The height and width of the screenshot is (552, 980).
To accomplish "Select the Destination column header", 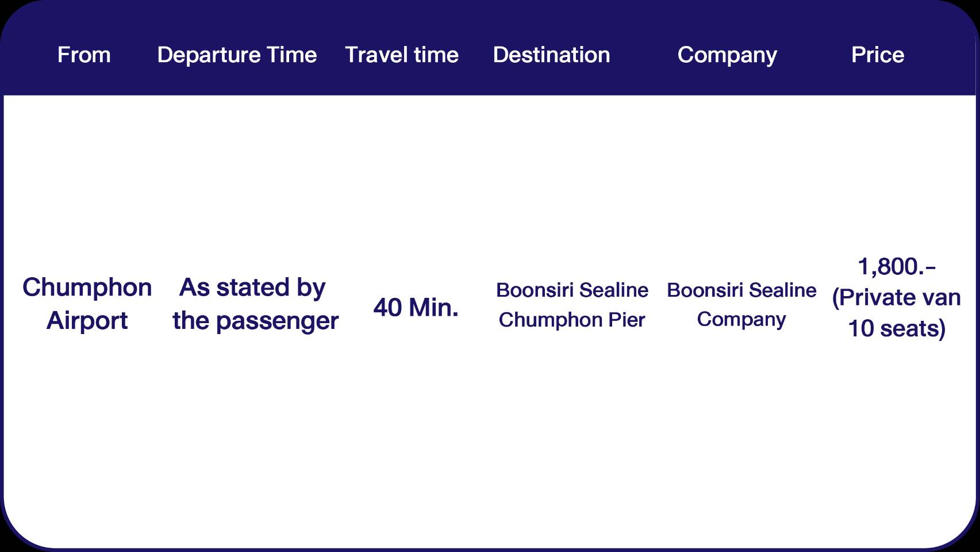I will 551,55.
